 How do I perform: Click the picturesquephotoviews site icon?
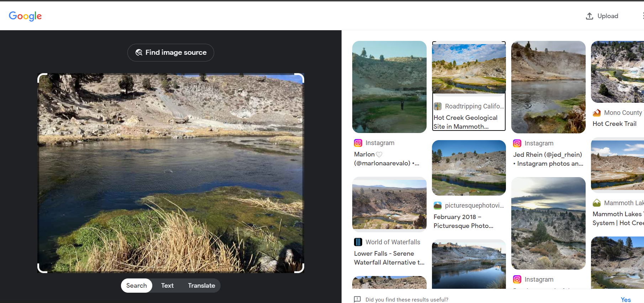(x=438, y=206)
